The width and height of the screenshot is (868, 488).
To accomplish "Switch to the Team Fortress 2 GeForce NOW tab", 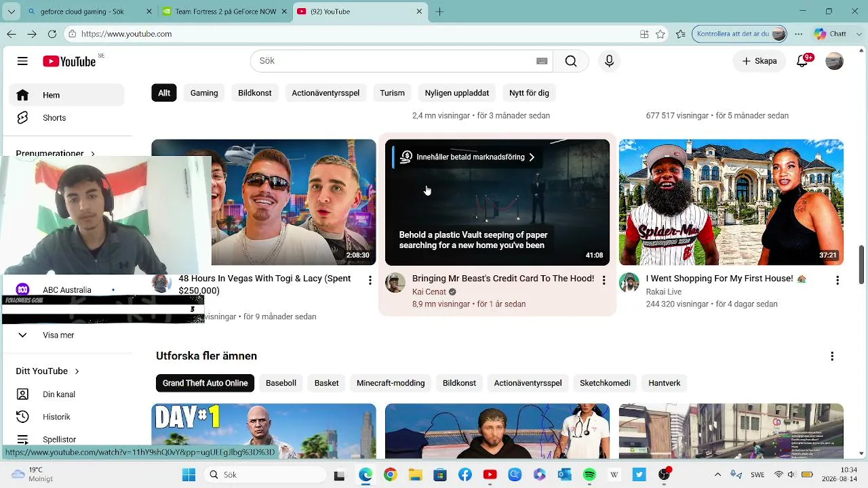I will tap(225, 12).
